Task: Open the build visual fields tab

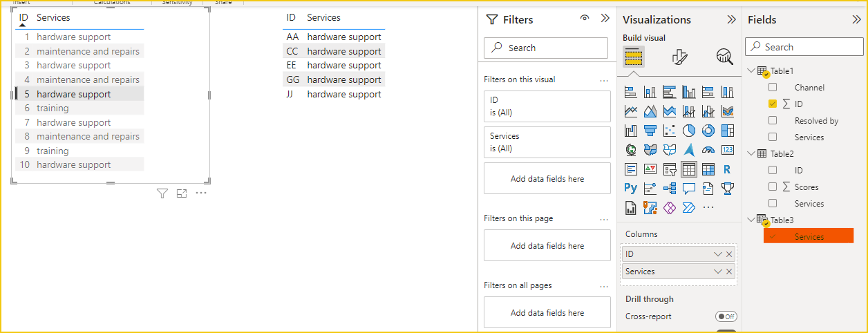Action: point(634,57)
